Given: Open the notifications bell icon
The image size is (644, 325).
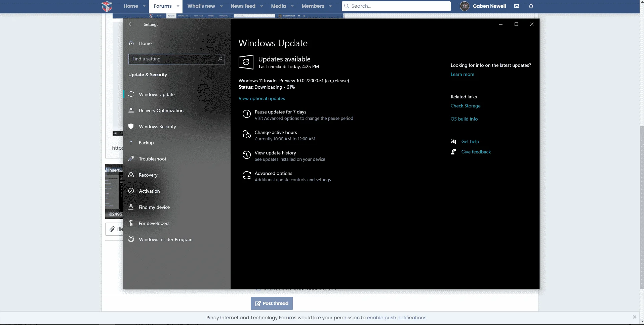Looking at the screenshot, I should [x=531, y=6].
